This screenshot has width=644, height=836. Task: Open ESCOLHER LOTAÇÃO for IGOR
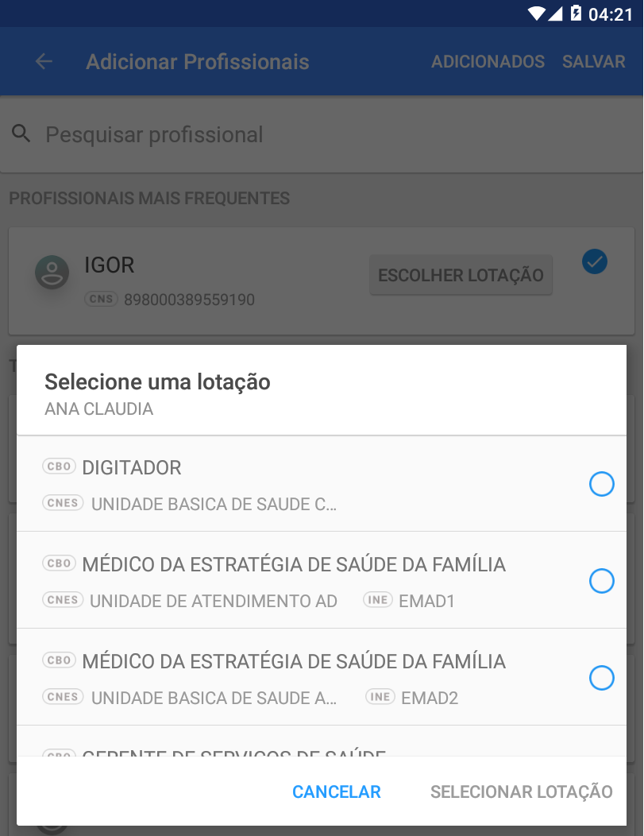tap(461, 275)
